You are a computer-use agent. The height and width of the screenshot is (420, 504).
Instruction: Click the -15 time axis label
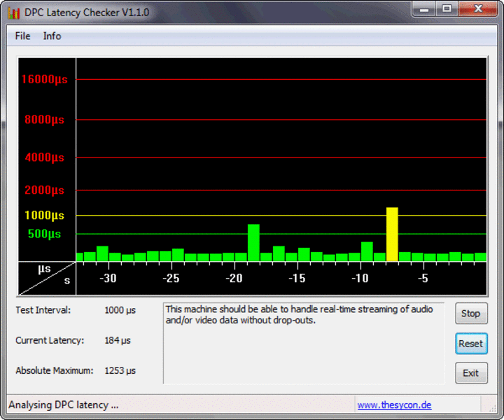(x=297, y=279)
